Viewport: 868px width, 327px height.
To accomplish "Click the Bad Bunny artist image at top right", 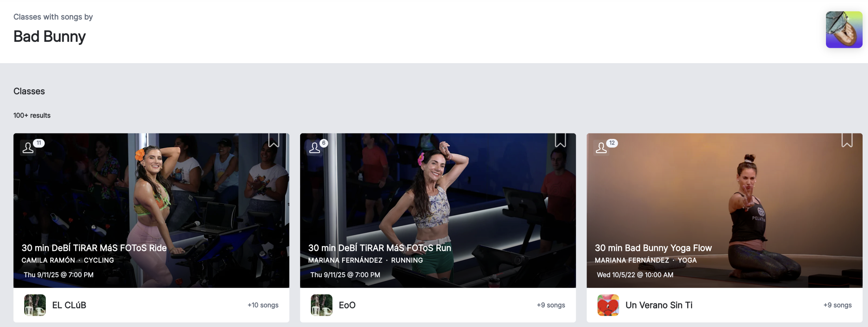I will pos(844,30).
